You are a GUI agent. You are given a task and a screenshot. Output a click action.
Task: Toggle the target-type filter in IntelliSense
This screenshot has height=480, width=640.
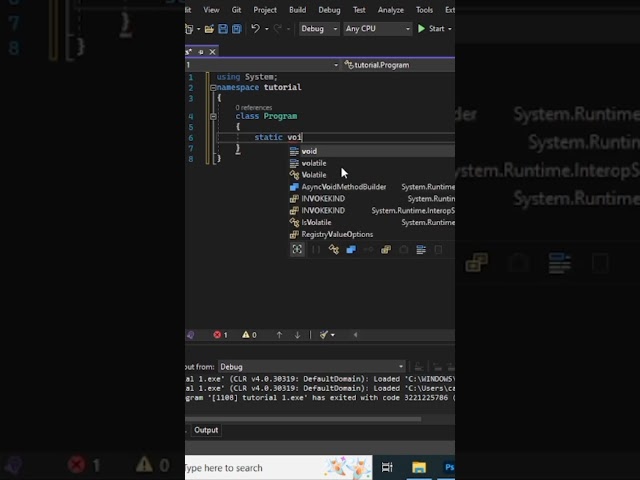297,249
